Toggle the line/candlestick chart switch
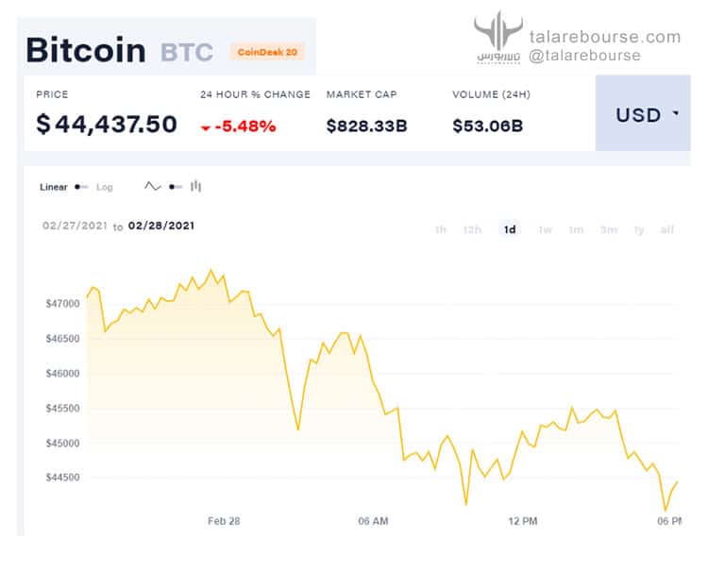The height and width of the screenshot is (588, 708). click(x=176, y=187)
